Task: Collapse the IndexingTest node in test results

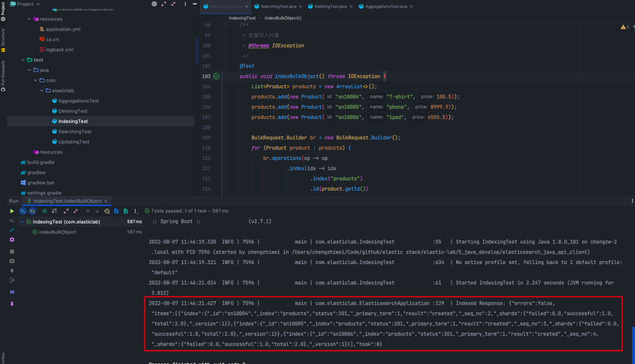Action: point(22,222)
